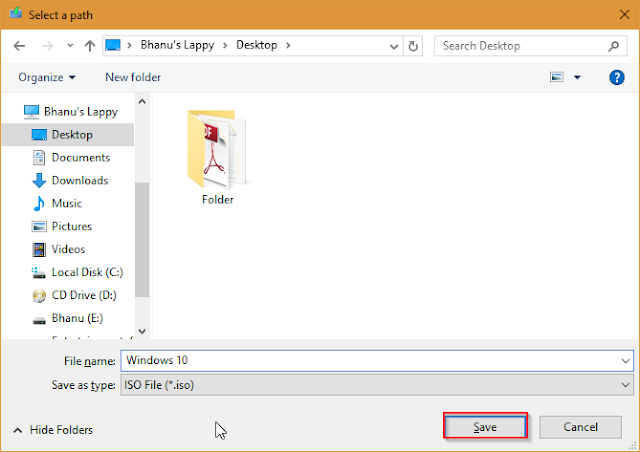Click the search magnifier icon
This screenshot has width=640, height=452.
point(613,46)
